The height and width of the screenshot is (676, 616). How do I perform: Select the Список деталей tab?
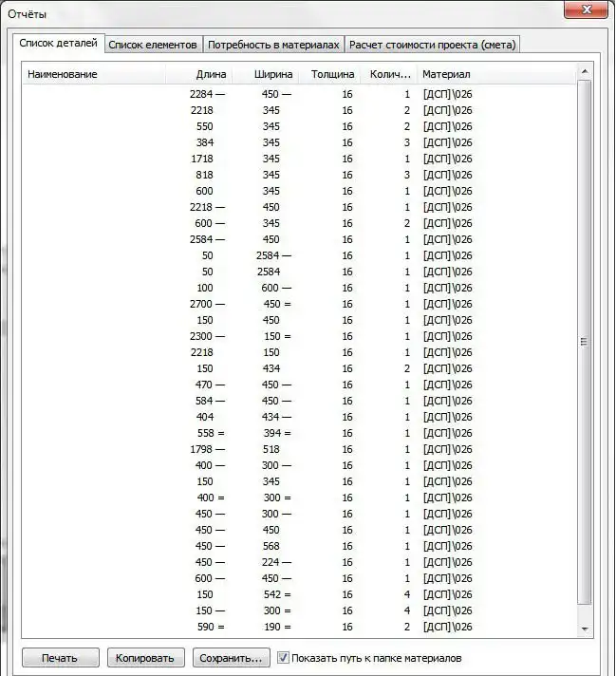[58, 44]
